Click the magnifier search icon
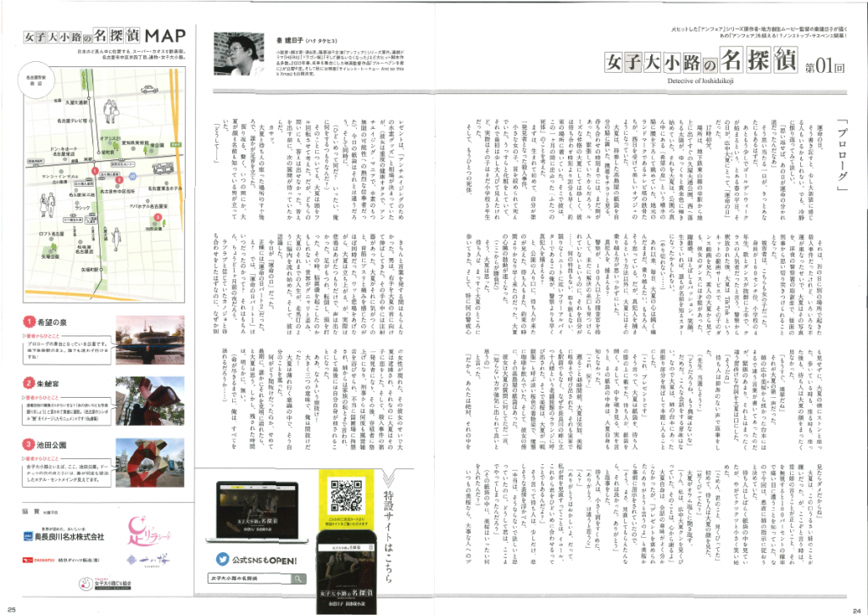The height and width of the screenshot is (615, 868). pyautogui.click(x=298, y=579)
